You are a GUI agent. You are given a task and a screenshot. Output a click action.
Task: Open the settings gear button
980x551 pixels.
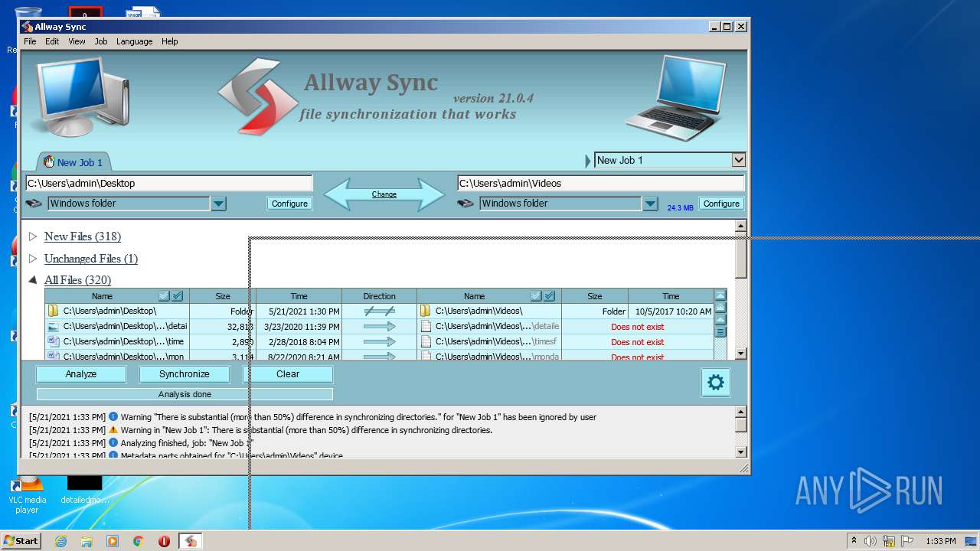(716, 383)
